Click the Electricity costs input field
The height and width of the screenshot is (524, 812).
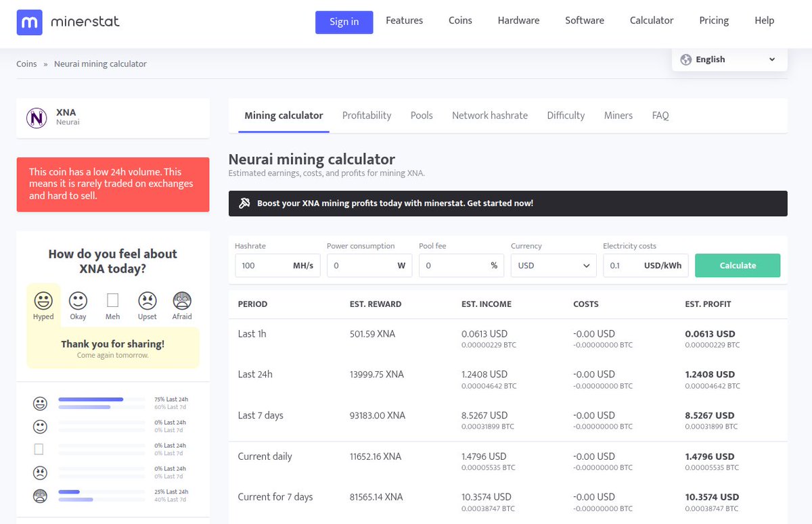point(646,266)
